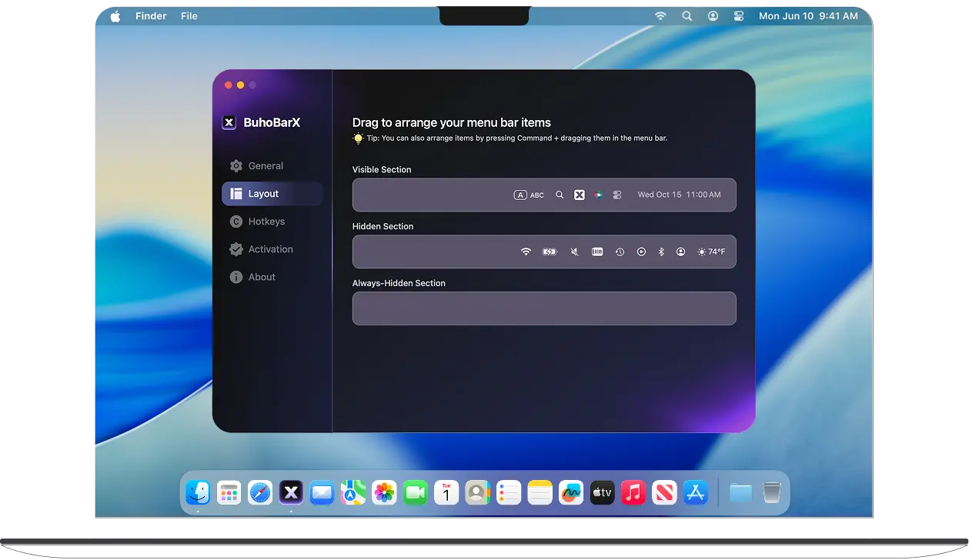The image size is (969, 560).
Task: Click the Wi-Fi icon in Hidden Section
Action: click(x=526, y=252)
